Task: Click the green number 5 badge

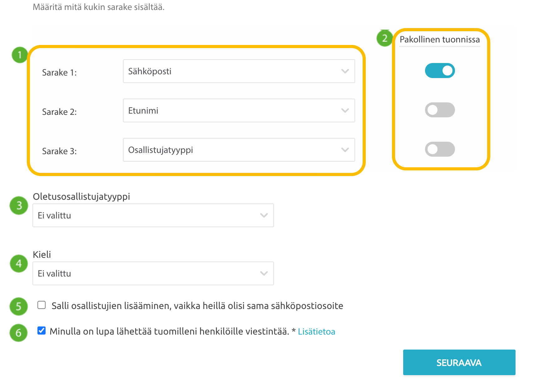Action: tap(19, 306)
